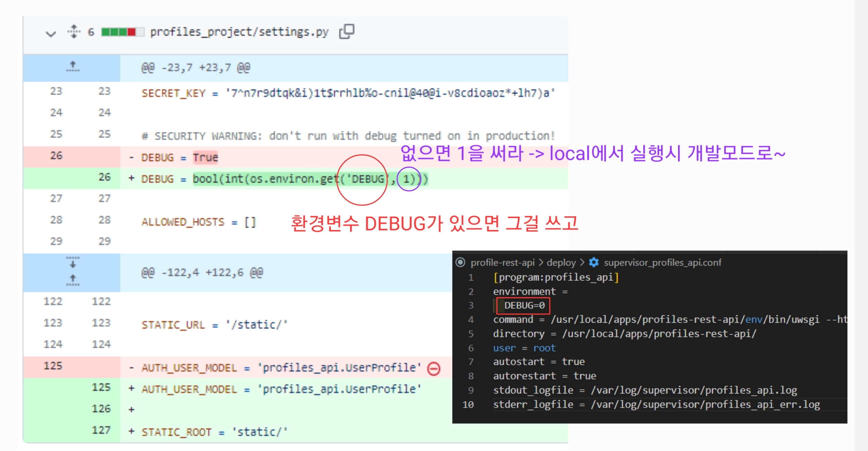Click the added line number 127

(x=101, y=430)
